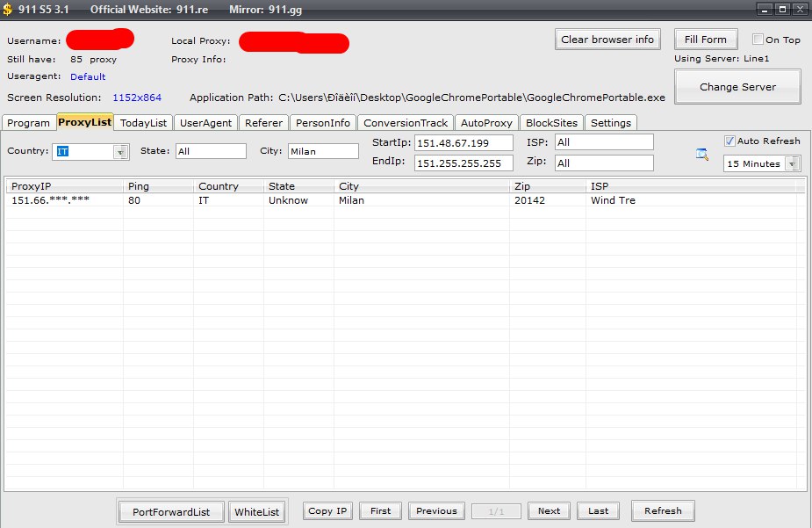Go to the Next page of proxies
Screen dimensions: 812x528
coord(549,511)
